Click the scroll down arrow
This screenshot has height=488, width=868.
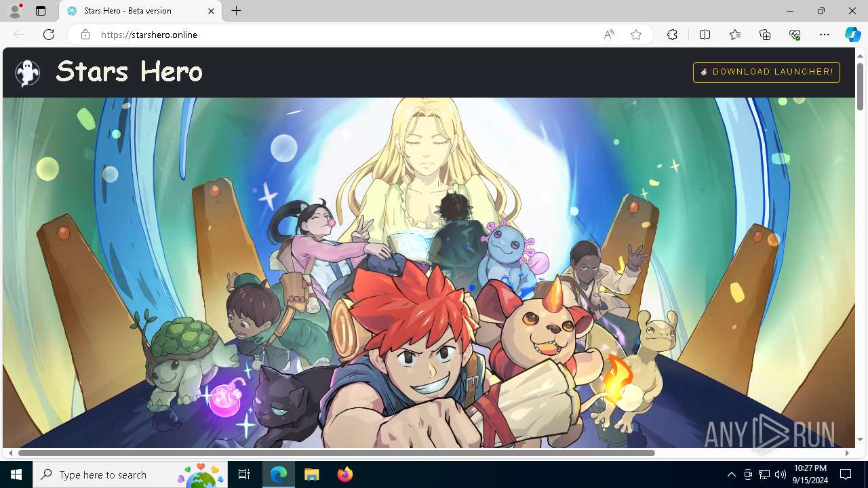tap(860, 439)
